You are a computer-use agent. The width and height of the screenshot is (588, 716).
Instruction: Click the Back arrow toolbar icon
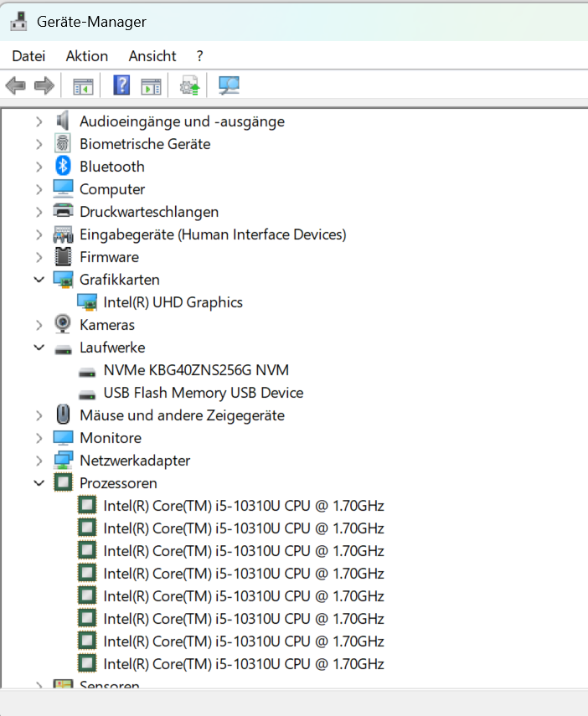[x=16, y=85]
